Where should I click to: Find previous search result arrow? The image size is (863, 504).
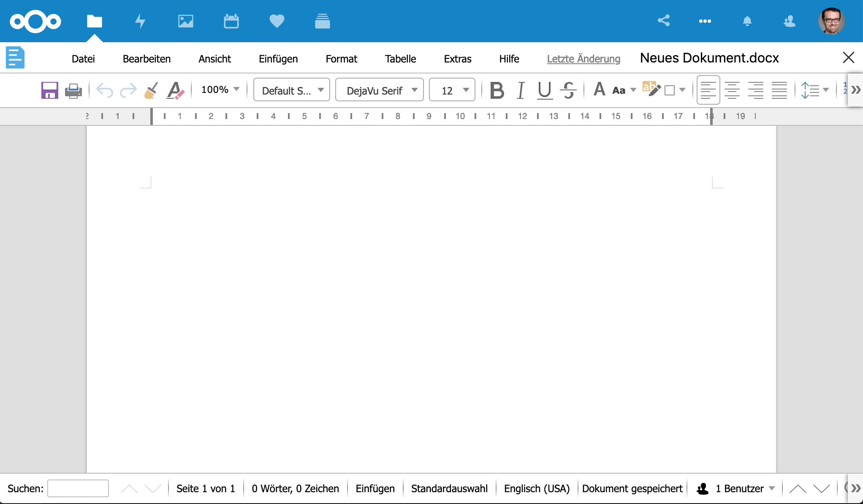tap(129, 489)
